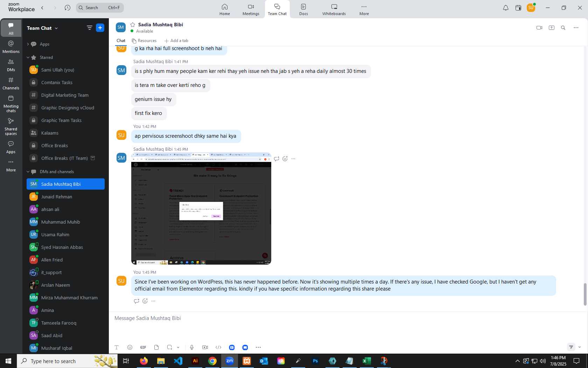Click the blue new chat plus button
Screen dimensions: 588x368
pos(100,28)
